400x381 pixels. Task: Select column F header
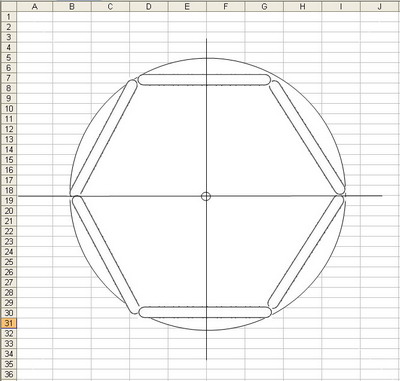point(226,6)
